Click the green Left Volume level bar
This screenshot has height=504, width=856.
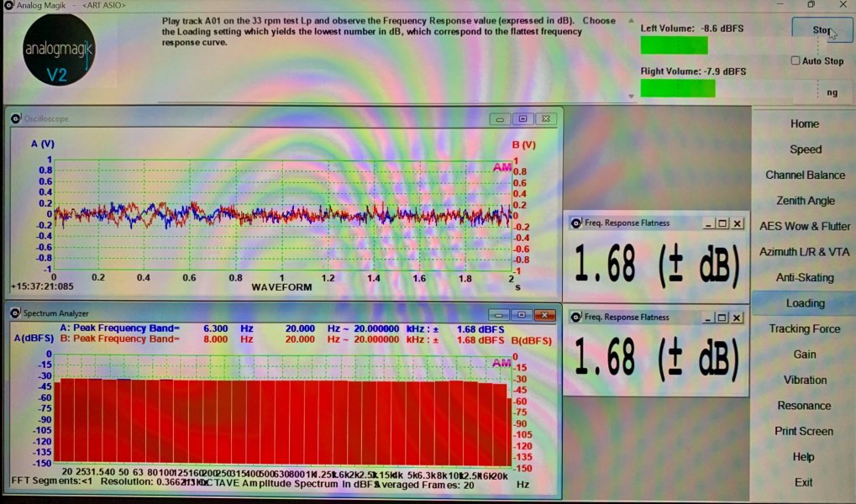coord(674,45)
